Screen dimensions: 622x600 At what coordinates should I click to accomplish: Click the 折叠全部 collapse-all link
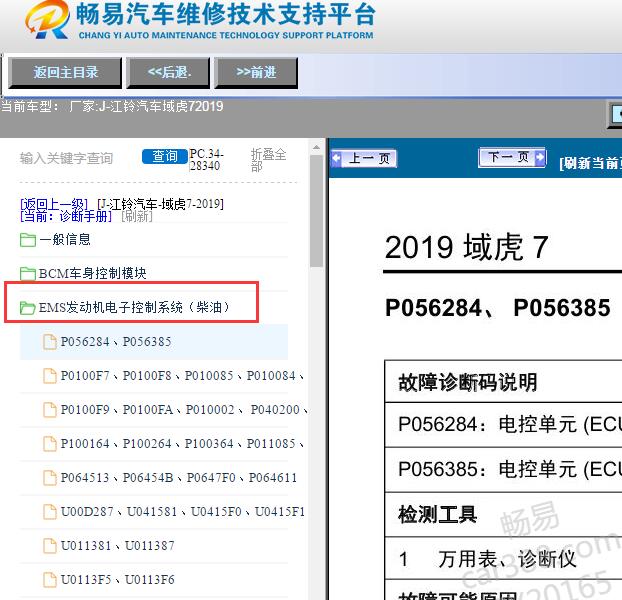tap(268, 160)
